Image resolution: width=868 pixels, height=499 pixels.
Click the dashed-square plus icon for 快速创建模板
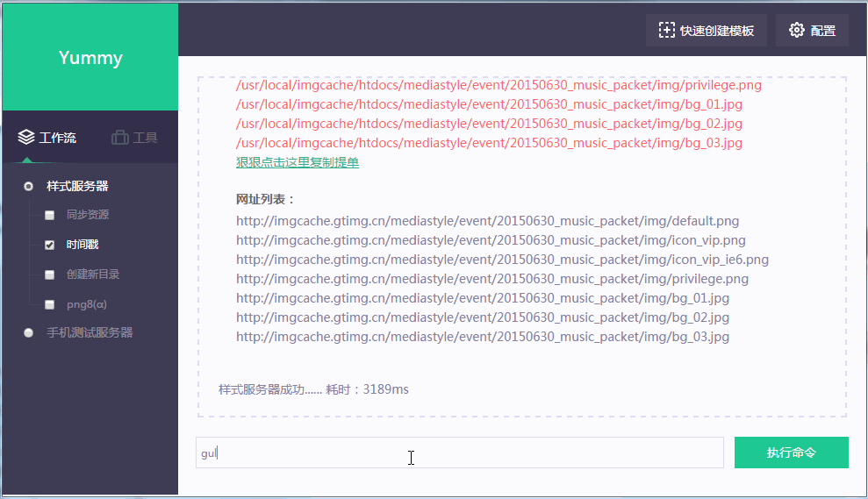click(666, 30)
